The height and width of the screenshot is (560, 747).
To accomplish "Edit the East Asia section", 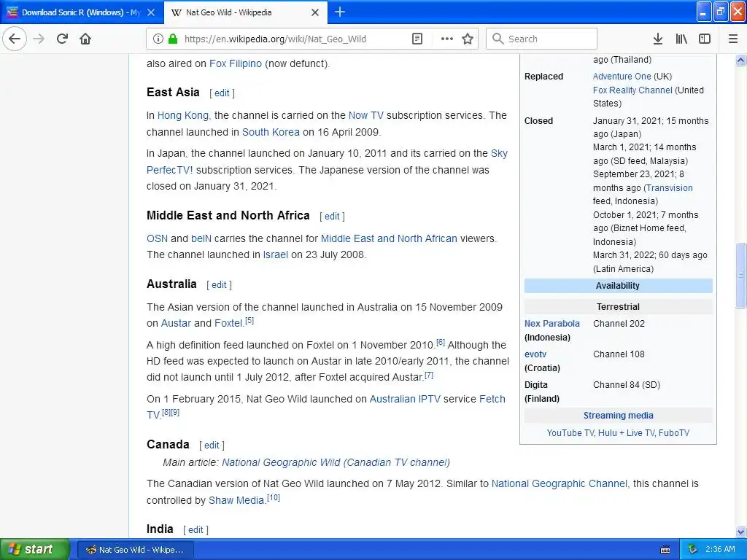I will click(x=222, y=93).
